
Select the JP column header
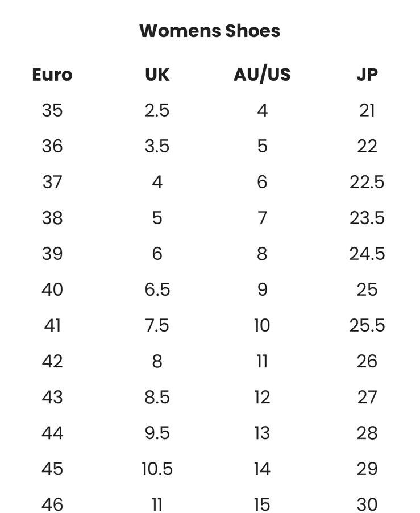click(367, 75)
